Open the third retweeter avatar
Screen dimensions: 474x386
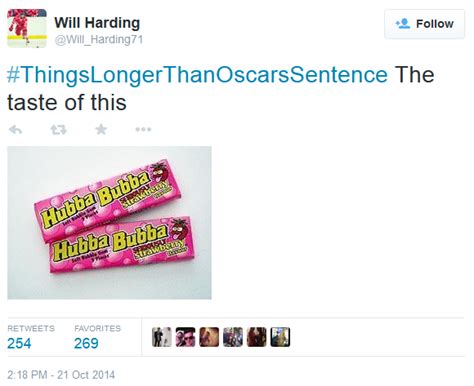[209, 337]
